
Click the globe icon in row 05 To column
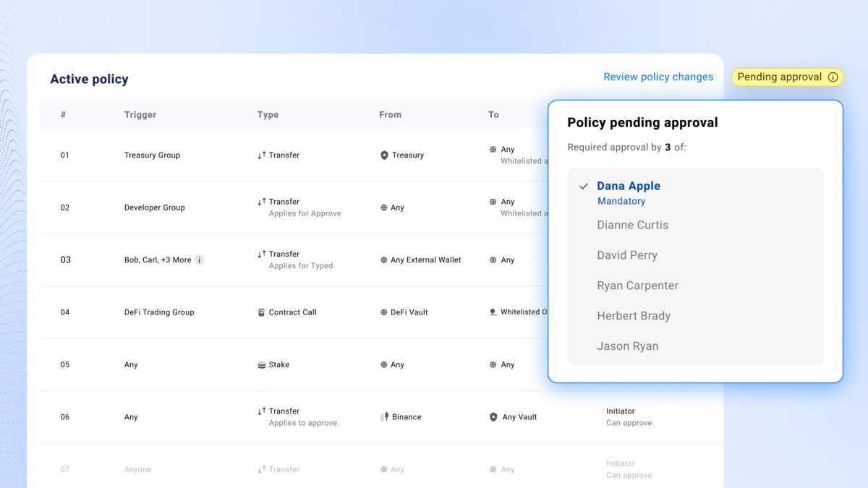pos(493,364)
